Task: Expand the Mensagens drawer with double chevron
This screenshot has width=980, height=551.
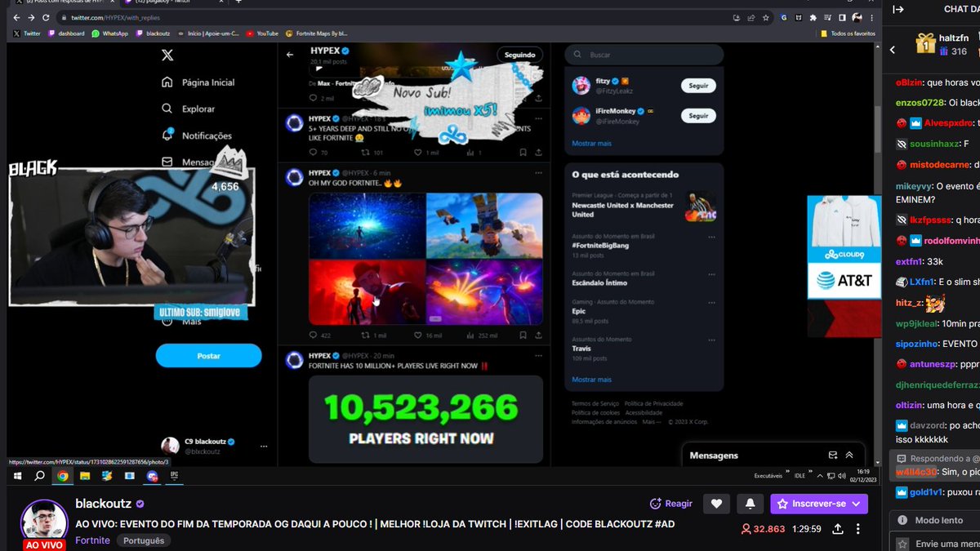Action: (849, 455)
